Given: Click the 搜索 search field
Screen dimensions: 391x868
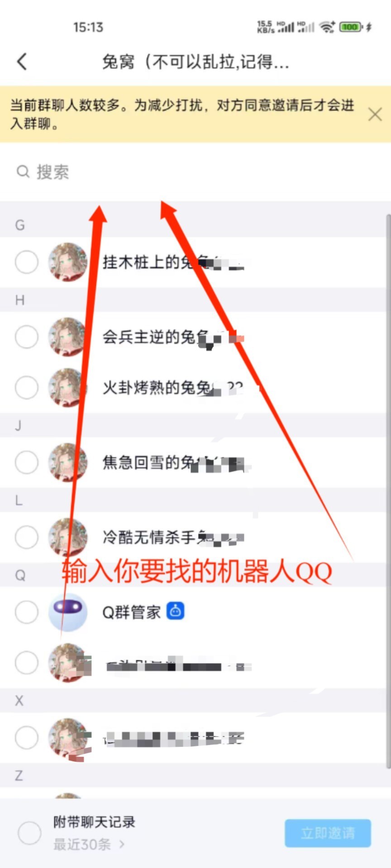Looking at the screenshot, I should pyautogui.click(x=195, y=172).
